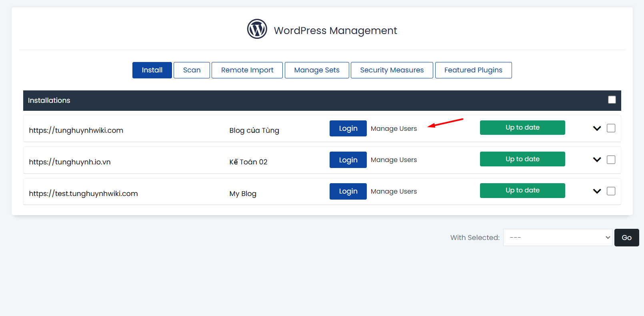Click the Installations header label
The height and width of the screenshot is (316, 644).
49,100
